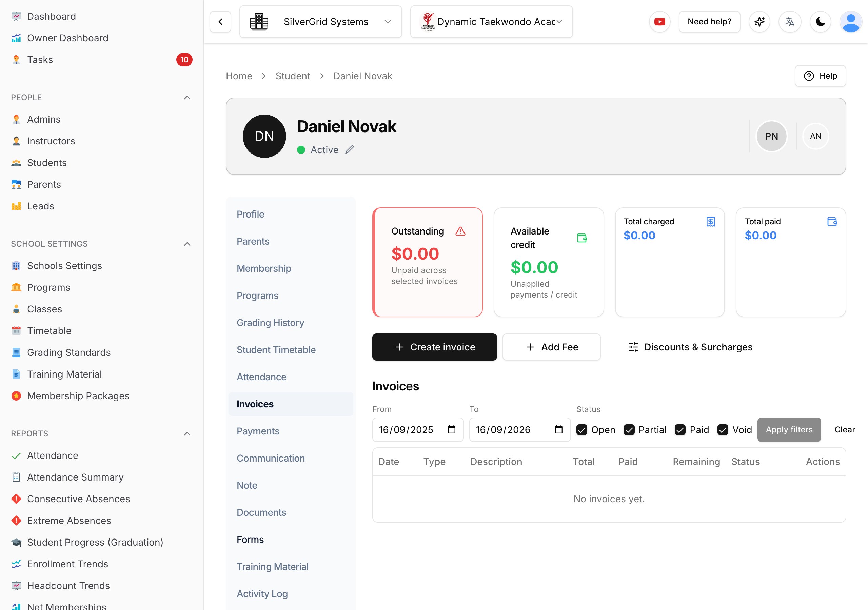This screenshot has height=610, width=868.
Task: Collapse the SCHOOL SETTINGS sidebar section
Action: pos(187,244)
